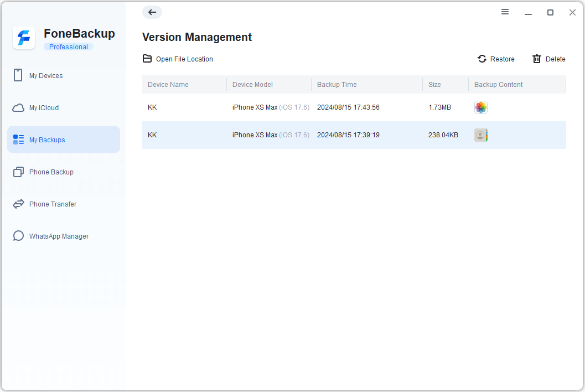Screen dimensions: 585x392
Task: Open the My Devices section
Action: tap(46, 76)
